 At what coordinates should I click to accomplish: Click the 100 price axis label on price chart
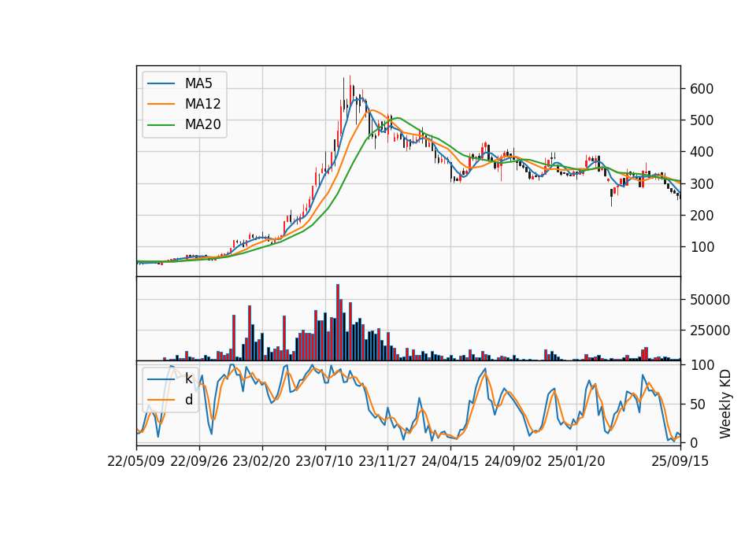click(702, 247)
